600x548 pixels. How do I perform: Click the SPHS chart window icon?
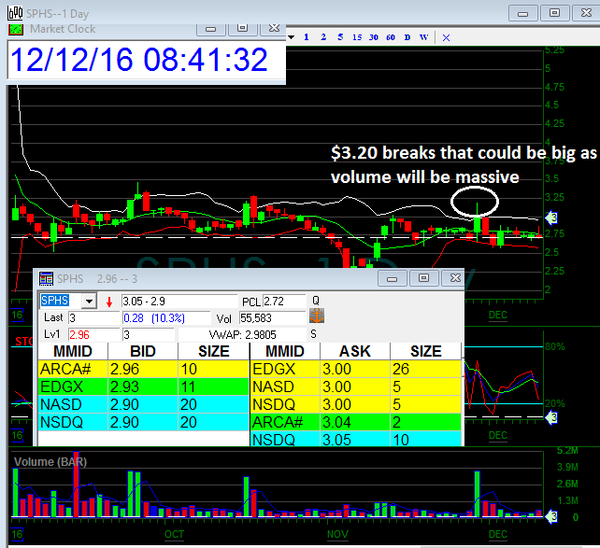pos(9,10)
